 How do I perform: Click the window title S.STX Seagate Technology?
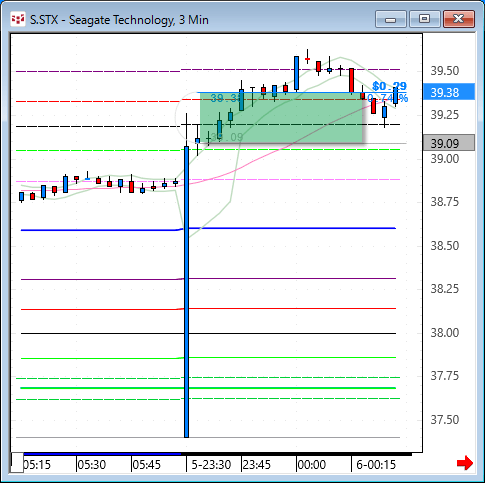pos(119,20)
